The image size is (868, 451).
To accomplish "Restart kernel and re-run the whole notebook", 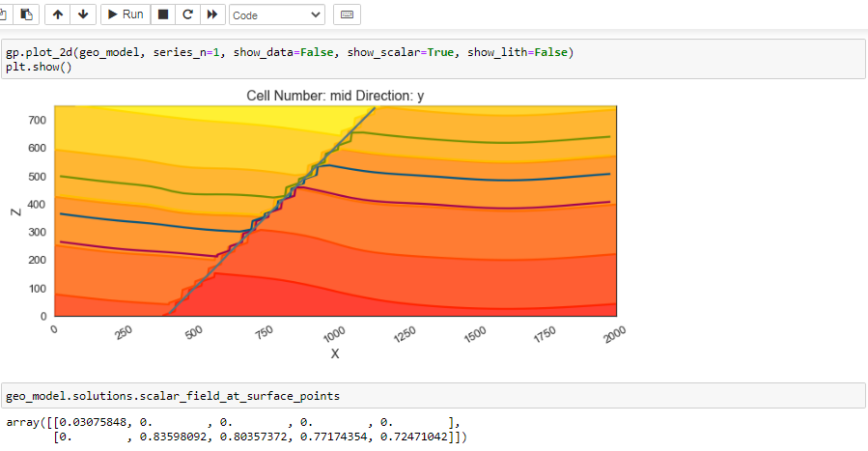I will tap(212, 14).
